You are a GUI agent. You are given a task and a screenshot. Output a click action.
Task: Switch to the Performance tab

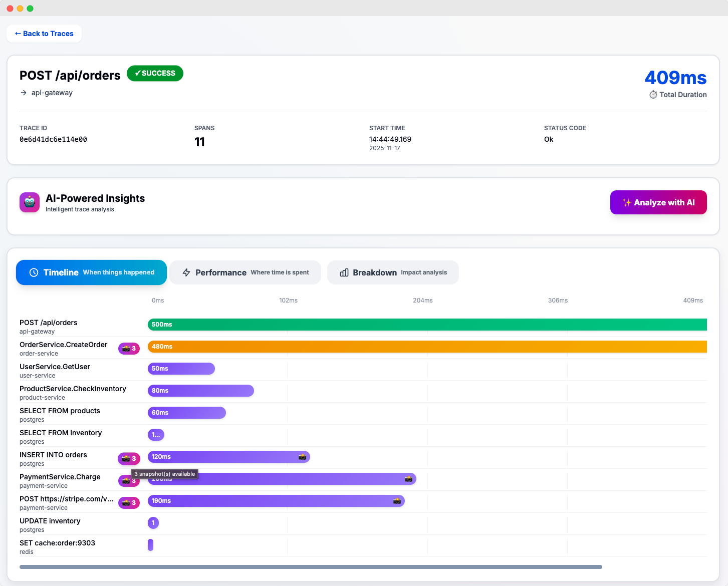[x=245, y=272]
